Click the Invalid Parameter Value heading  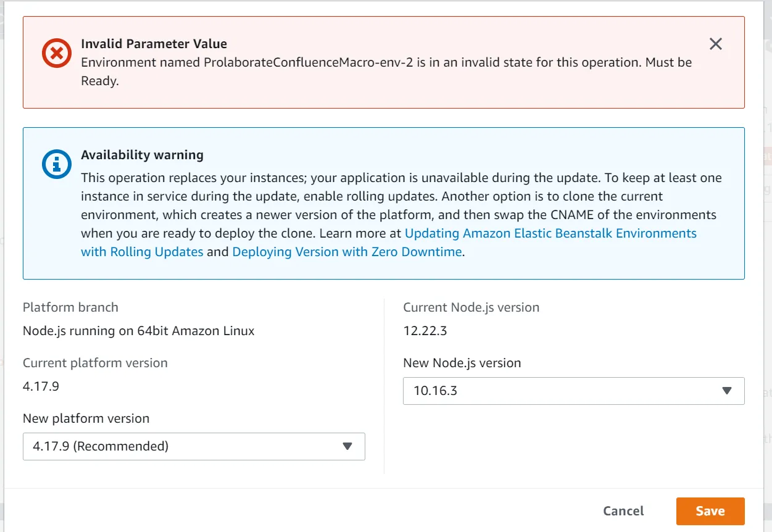coord(154,44)
